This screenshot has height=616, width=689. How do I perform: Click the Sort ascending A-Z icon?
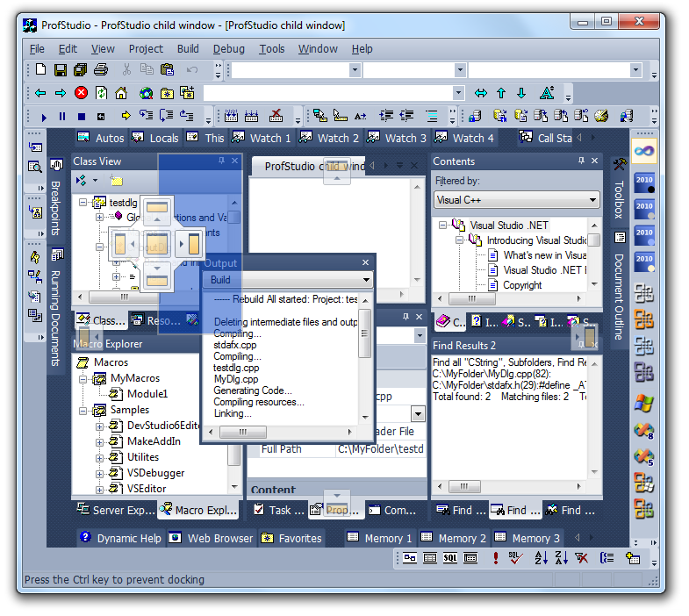coord(541,558)
